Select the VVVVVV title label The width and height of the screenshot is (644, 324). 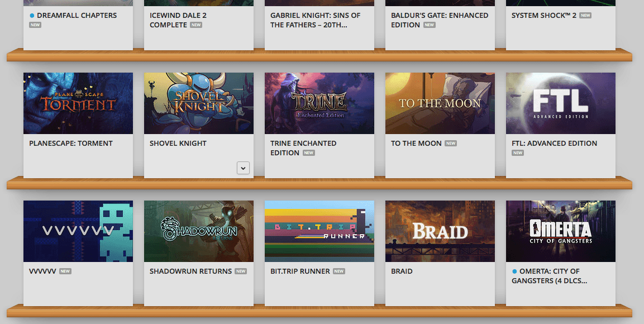coord(42,271)
